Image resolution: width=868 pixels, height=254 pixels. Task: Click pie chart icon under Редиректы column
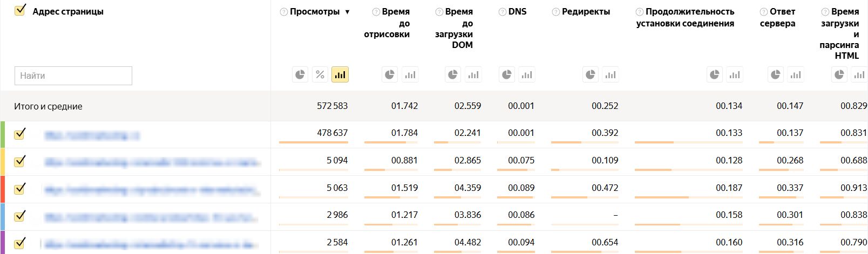click(x=591, y=74)
